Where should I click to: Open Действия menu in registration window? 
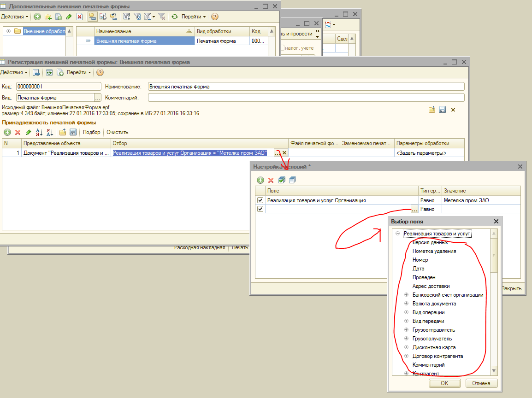coord(13,72)
